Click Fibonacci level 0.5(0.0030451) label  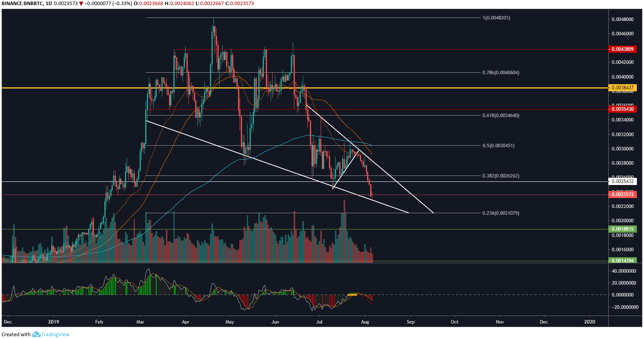click(498, 146)
